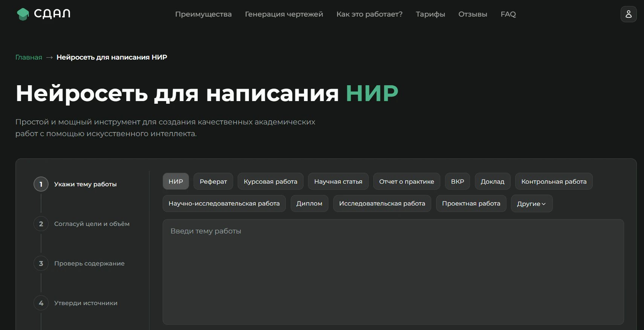Select Исследовательская работа chip
644x330 pixels.
tap(382, 204)
